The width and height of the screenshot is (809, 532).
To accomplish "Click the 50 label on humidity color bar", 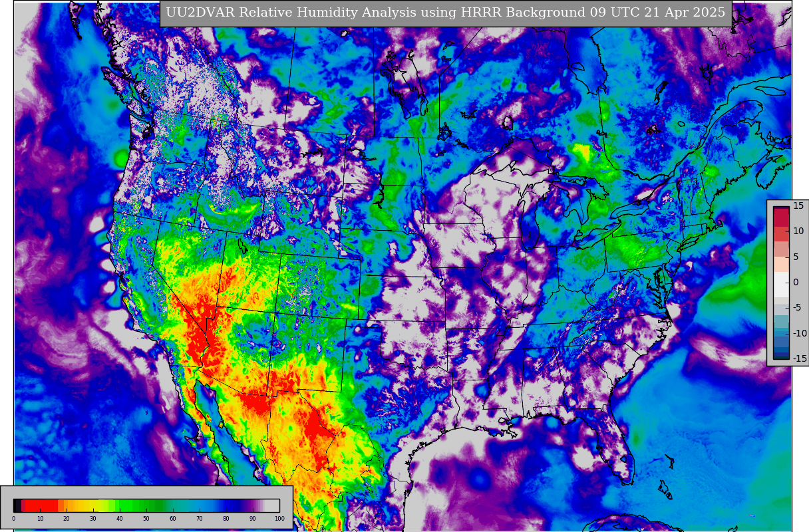I will coord(146,519).
